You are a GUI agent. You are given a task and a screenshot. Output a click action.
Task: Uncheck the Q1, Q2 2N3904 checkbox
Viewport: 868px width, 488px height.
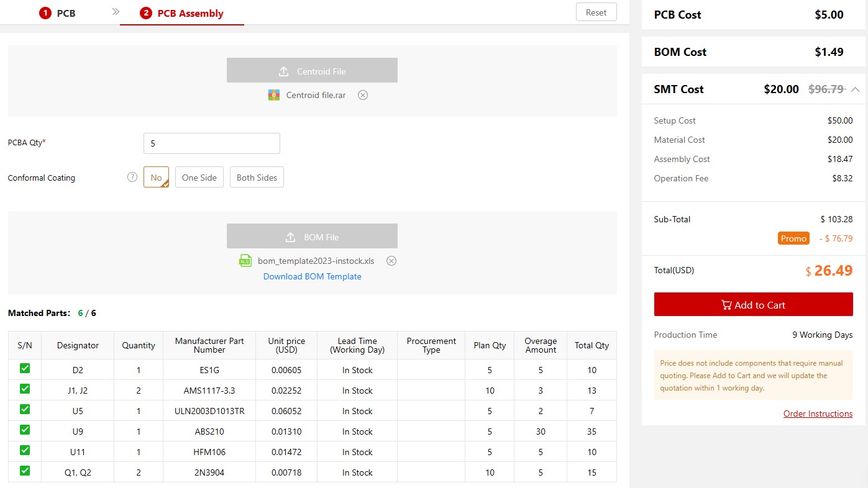pyautogui.click(x=25, y=471)
